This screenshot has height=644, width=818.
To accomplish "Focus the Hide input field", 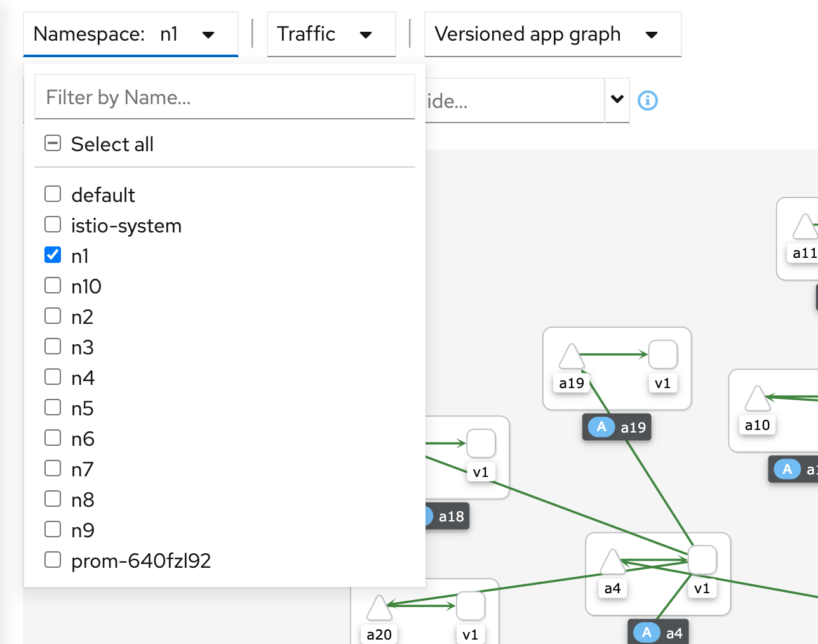I will [x=514, y=100].
